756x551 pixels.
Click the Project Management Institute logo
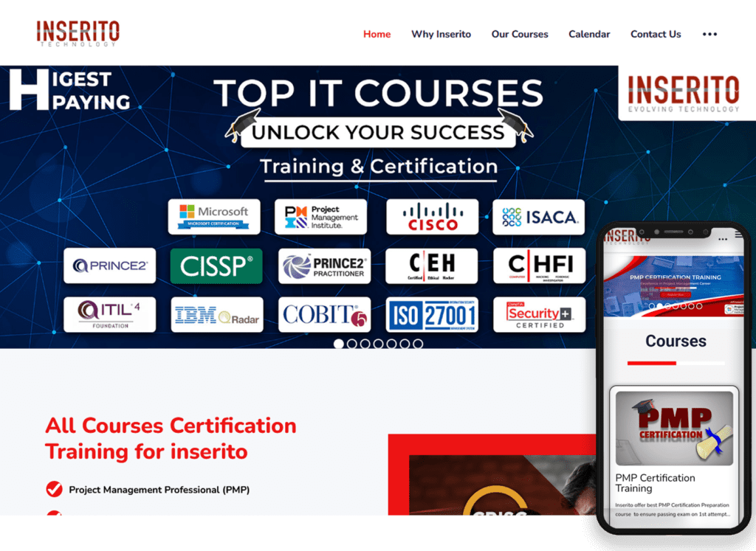(x=320, y=217)
